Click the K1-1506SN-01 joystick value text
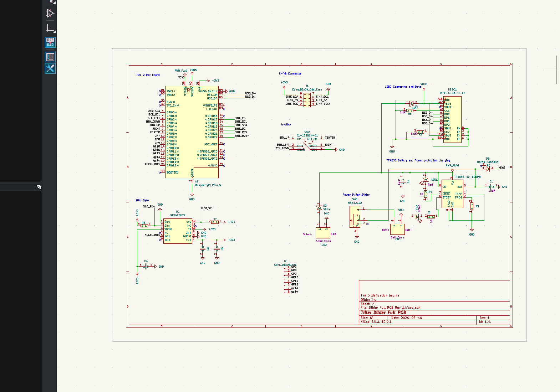This screenshot has width=560, height=392. pos(307,135)
